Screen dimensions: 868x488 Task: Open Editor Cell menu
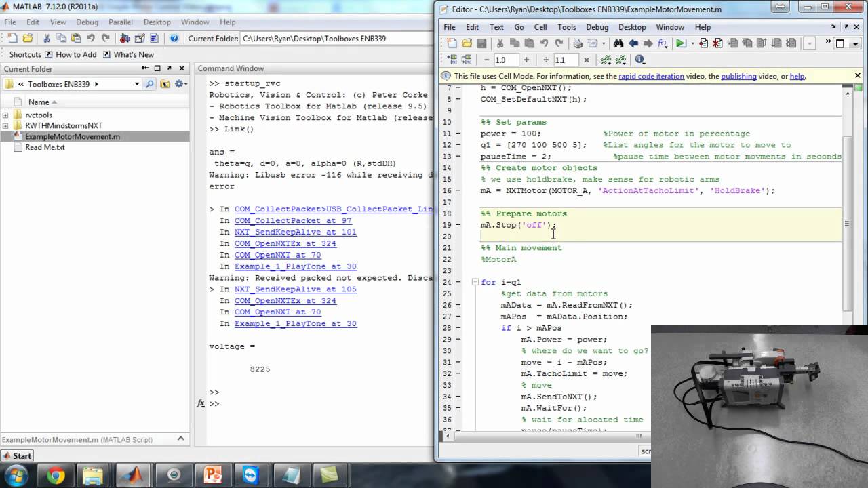[x=540, y=27]
